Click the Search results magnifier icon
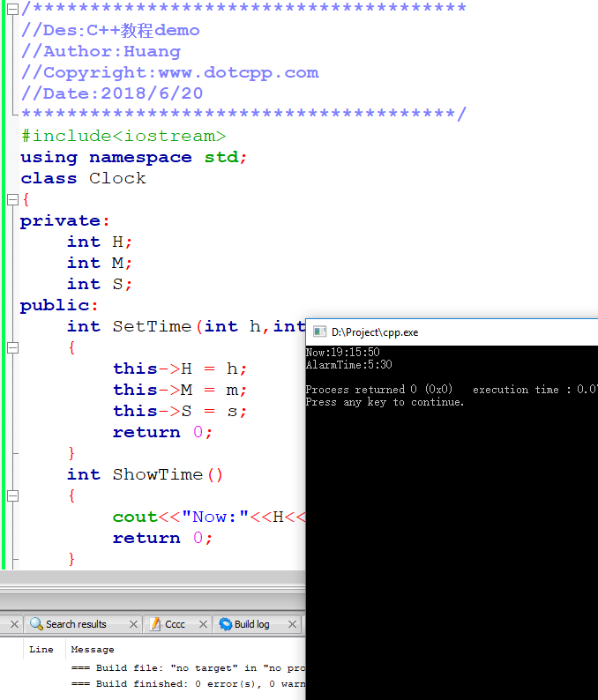The height and width of the screenshot is (700, 598). [x=36, y=624]
